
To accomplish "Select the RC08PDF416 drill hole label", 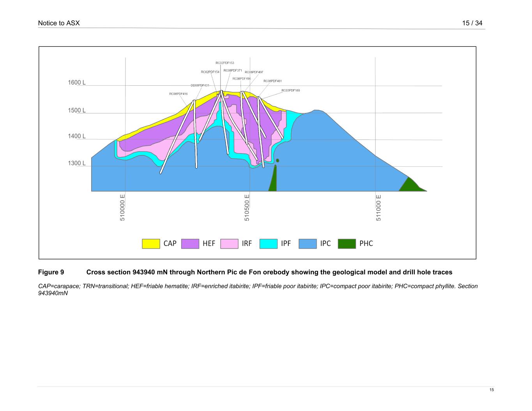I will (178, 94).
